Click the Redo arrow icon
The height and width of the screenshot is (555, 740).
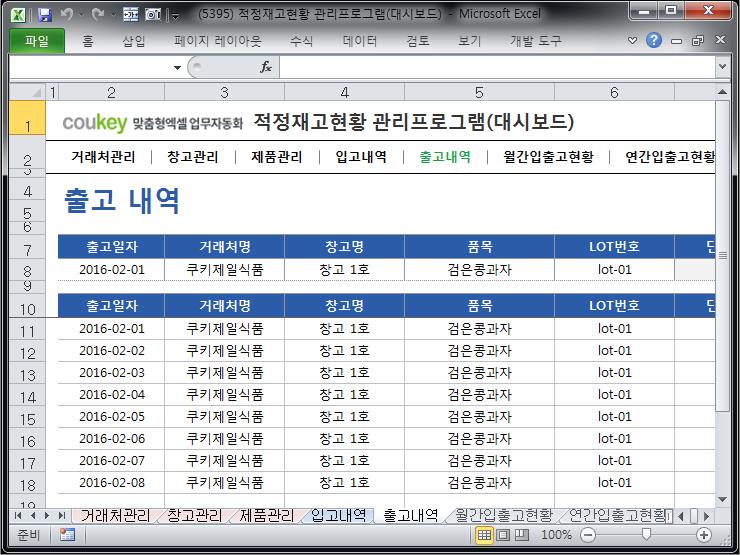click(98, 15)
